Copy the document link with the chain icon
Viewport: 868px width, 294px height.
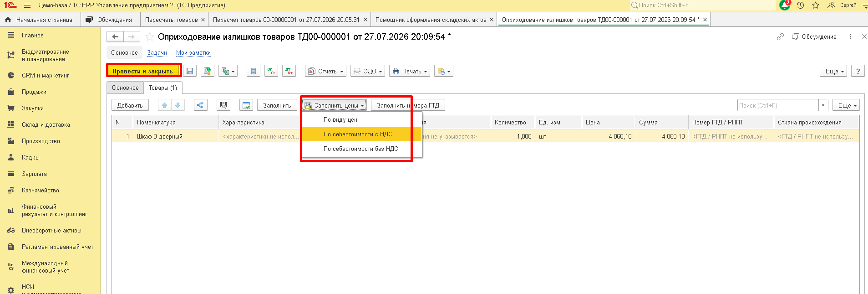(780, 37)
